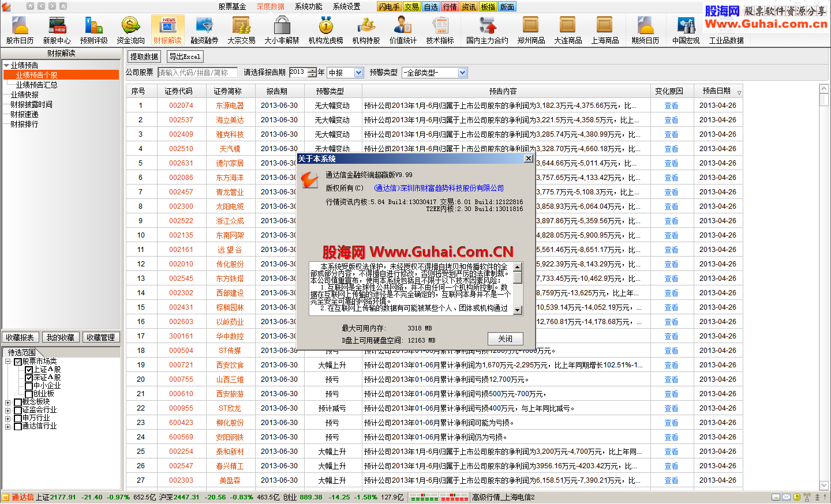Click the back arrow navigation icon
The height and width of the screenshot is (504, 831).
tap(41, 6)
